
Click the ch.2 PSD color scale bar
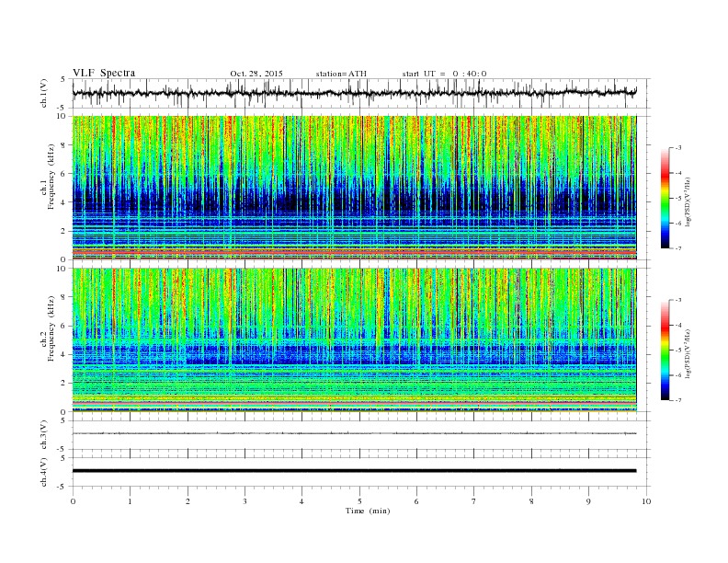pyautogui.click(x=665, y=350)
